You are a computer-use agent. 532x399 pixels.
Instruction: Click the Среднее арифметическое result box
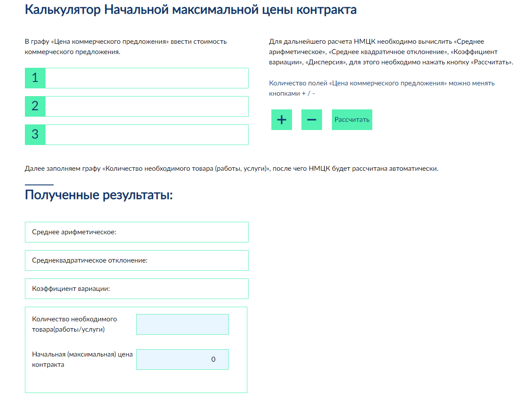point(137,232)
